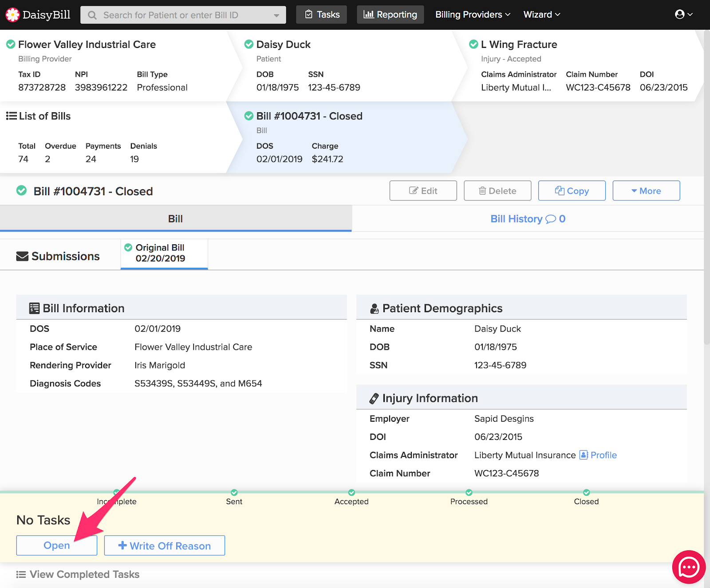710x588 pixels.
Task: Expand the Wizard menu
Action: 542,15
